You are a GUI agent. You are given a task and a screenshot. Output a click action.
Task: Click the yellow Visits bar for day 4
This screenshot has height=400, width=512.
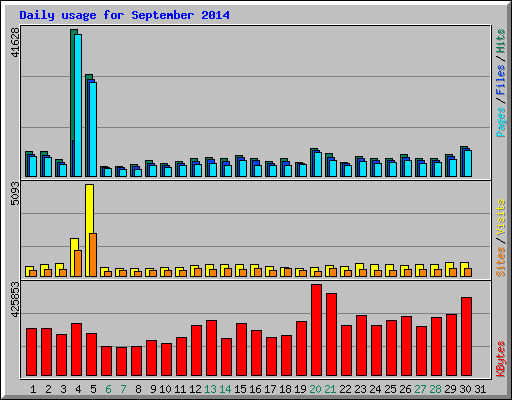[74, 257]
